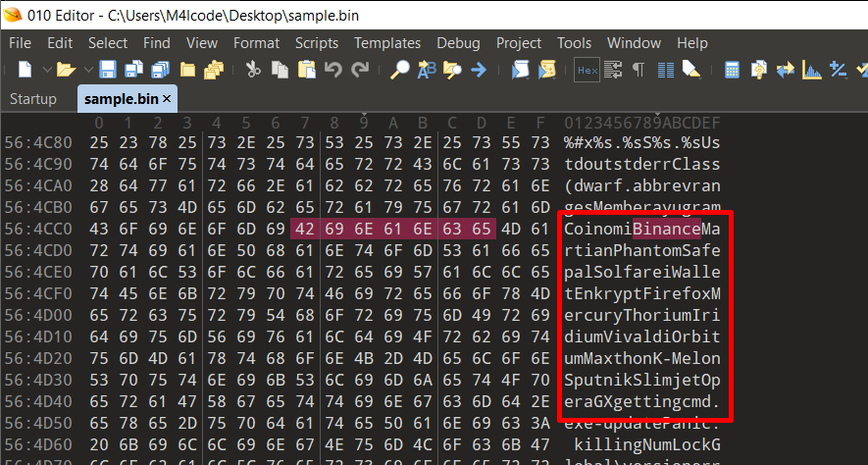
Task: Open the Histogram chart tool
Action: pos(811,70)
